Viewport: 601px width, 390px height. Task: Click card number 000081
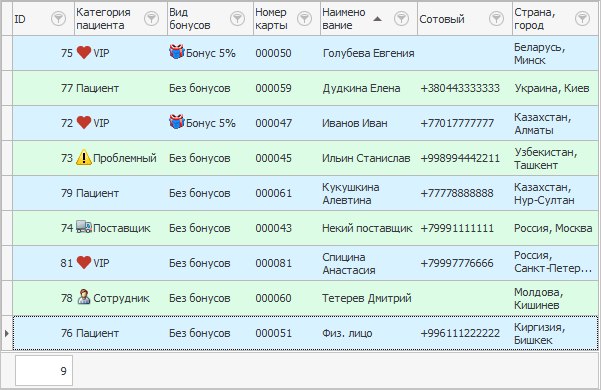click(x=273, y=263)
